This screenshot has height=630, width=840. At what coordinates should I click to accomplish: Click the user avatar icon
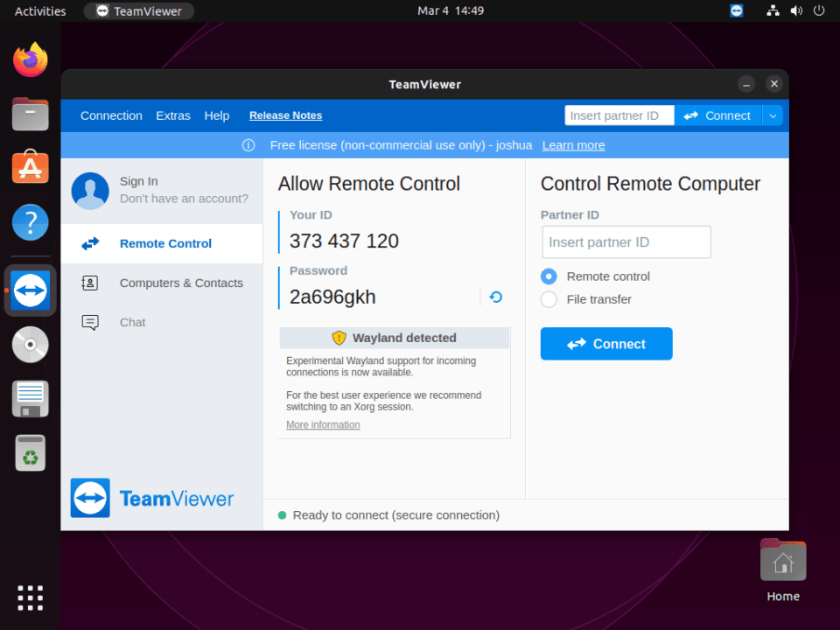[x=90, y=190]
